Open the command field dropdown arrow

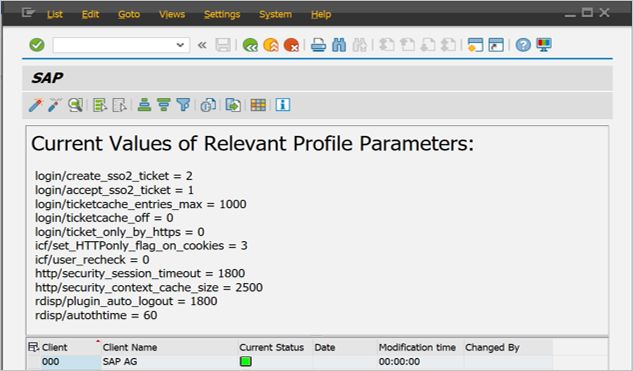coord(180,45)
